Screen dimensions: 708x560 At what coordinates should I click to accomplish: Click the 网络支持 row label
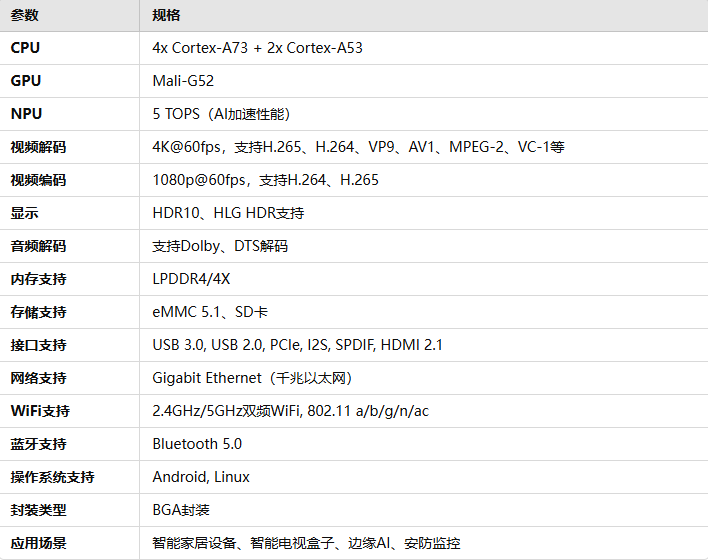pyautogui.click(x=38, y=378)
